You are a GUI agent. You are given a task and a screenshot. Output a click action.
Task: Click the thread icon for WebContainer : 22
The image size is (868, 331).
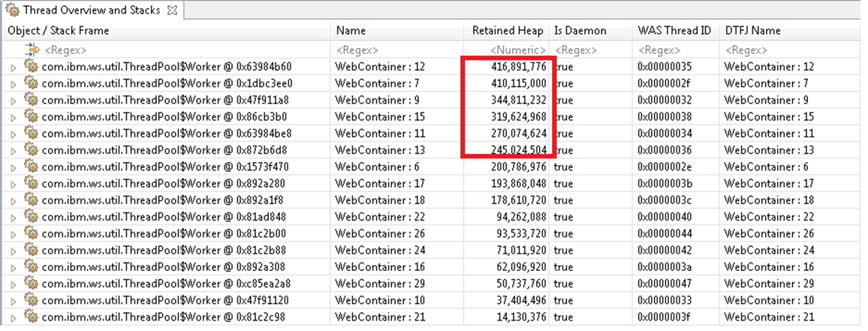tap(31, 217)
